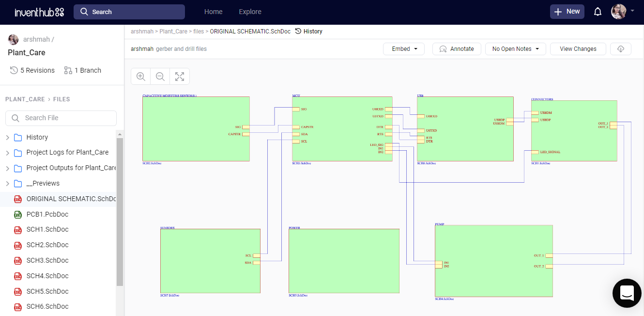Open SCH4.SchDoc file
Viewport: 644px width, 316px height.
click(47, 276)
